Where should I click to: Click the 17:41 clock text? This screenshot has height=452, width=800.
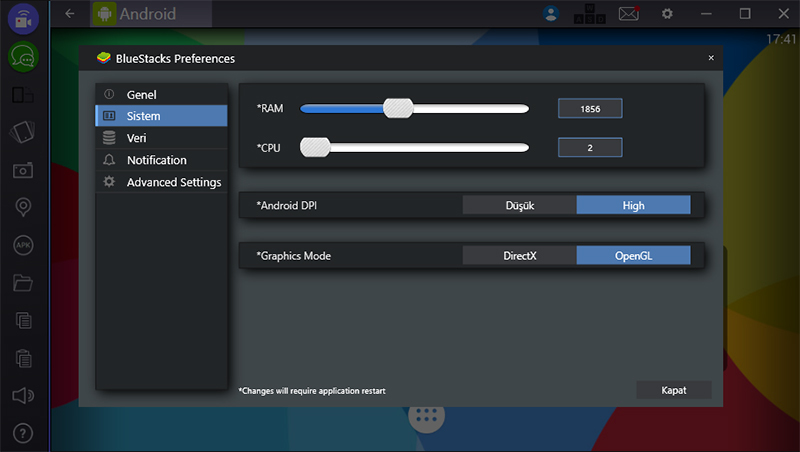781,39
